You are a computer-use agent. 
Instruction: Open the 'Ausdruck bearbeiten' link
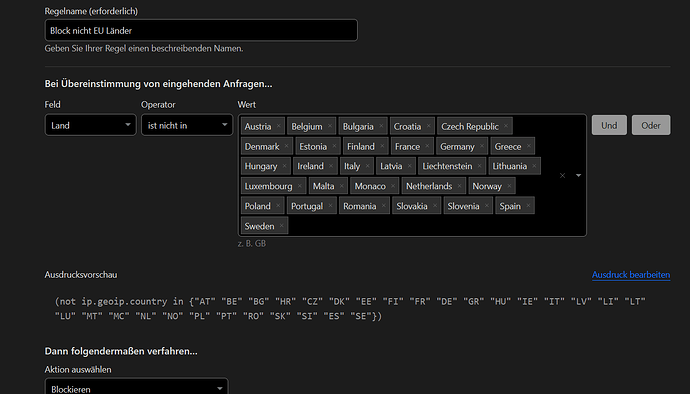click(x=631, y=275)
